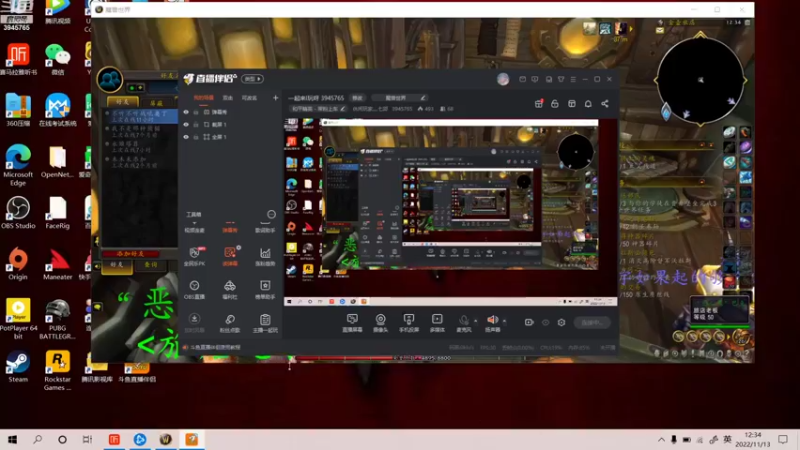800x450 pixels.
Task: Edit the room subtitle pencil under title
Action: pyautogui.click(x=343, y=109)
